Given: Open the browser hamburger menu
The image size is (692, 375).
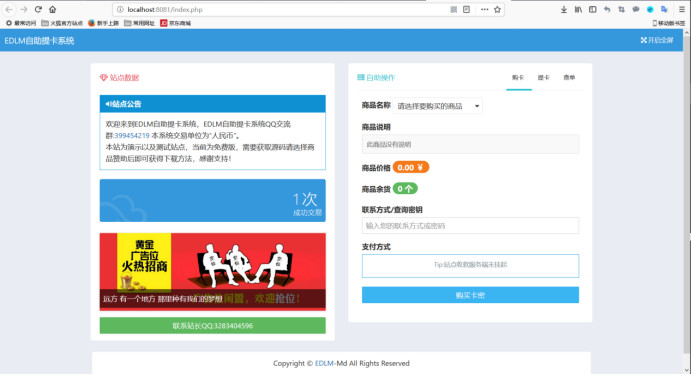Looking at the screenshot, I should [x=682, y=9].
